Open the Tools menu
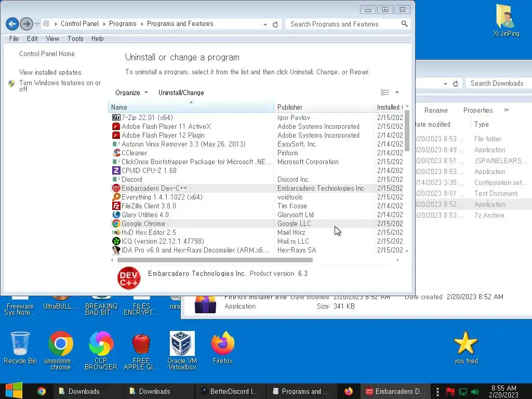The width and height of the screenshot is (532, 399). (x=75, y=38)
